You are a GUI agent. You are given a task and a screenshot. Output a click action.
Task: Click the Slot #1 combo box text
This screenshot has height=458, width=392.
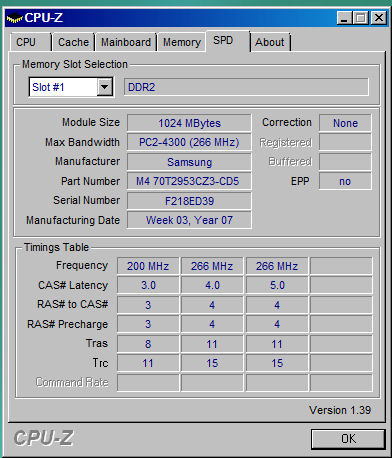coord(48,87)
